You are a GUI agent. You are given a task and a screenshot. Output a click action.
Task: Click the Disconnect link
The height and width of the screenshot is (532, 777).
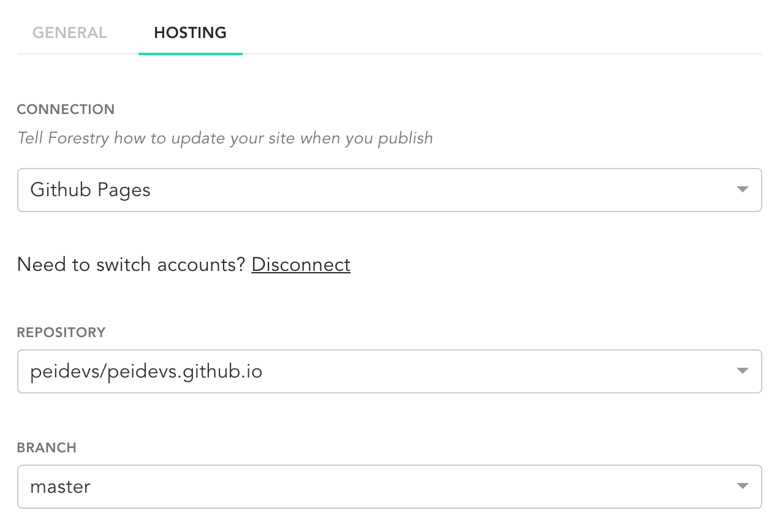(x=301, y=264)
